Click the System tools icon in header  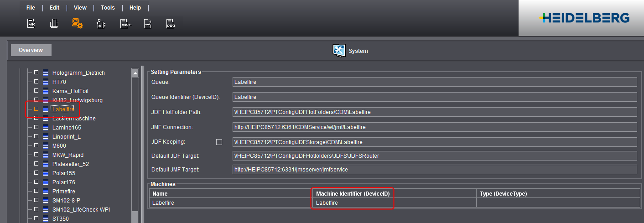point(339,51)
